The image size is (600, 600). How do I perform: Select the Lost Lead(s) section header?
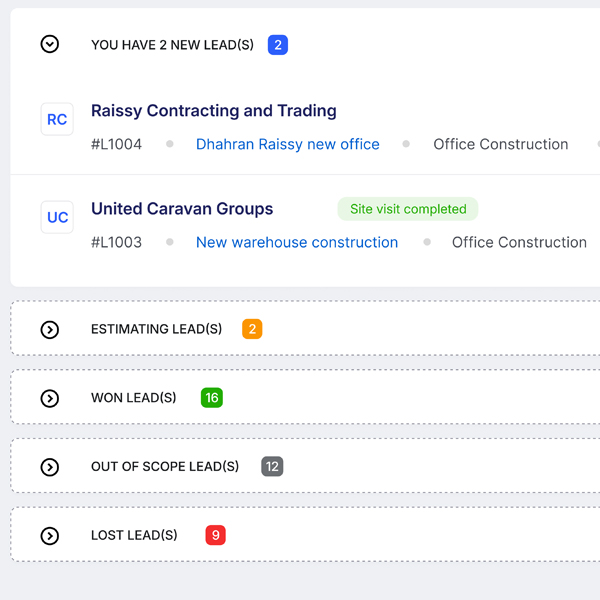tap(134, 535)
